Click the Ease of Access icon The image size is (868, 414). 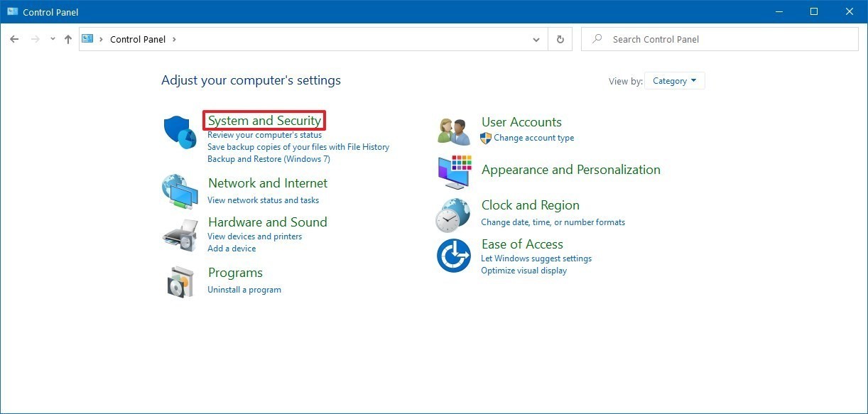click(x=454, y=256)
